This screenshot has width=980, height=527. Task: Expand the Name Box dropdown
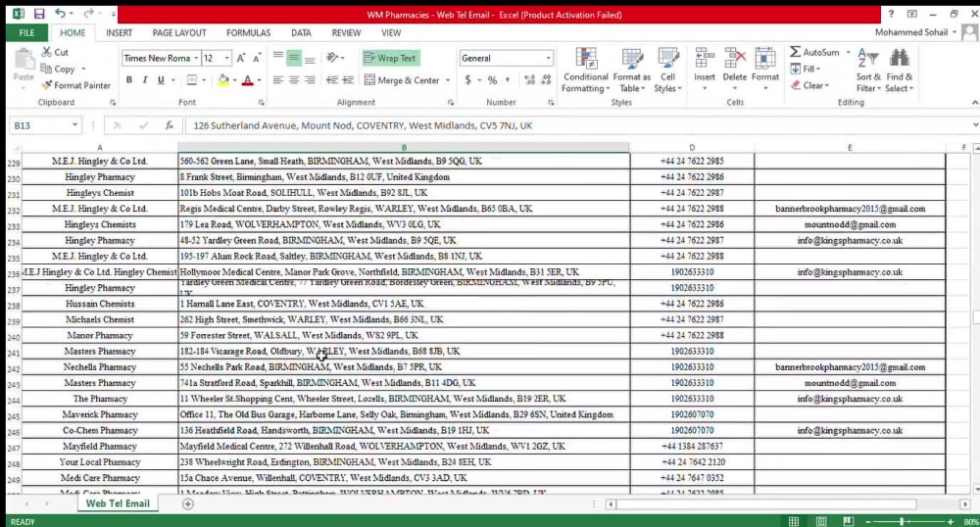[x=74, y=125]
